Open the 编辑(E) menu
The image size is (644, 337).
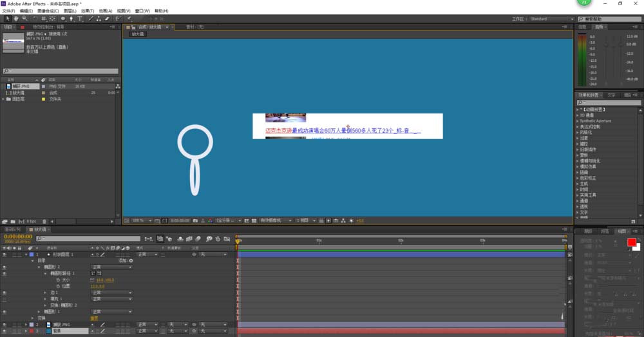click(x=26, y=11)
